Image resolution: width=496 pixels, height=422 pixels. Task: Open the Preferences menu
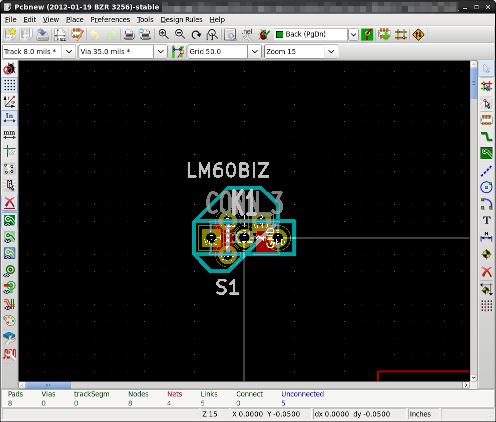click(110, 20)
